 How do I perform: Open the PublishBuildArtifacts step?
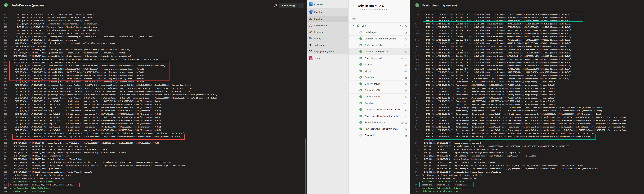coord(375,122)
